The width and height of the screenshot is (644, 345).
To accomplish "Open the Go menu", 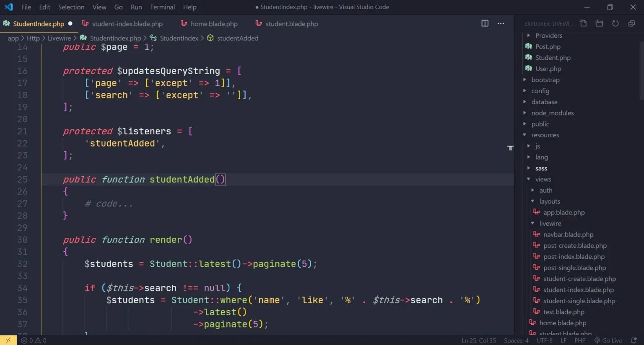I will (119, 7).
